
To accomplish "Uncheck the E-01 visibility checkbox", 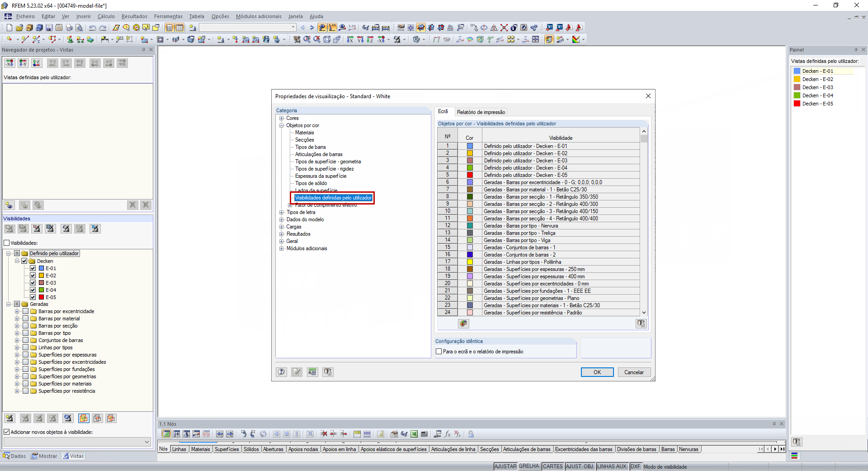I will (x=33, y=268).
